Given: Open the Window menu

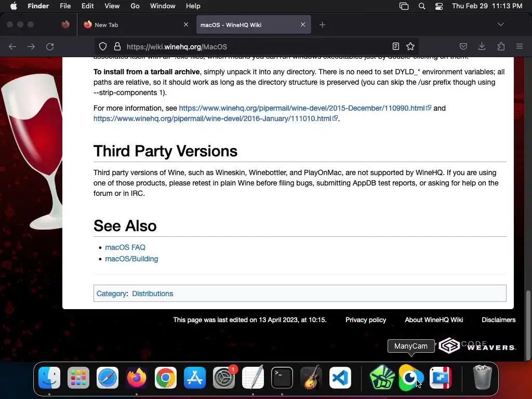Looking at the screenshot, I should coord(163,6).
